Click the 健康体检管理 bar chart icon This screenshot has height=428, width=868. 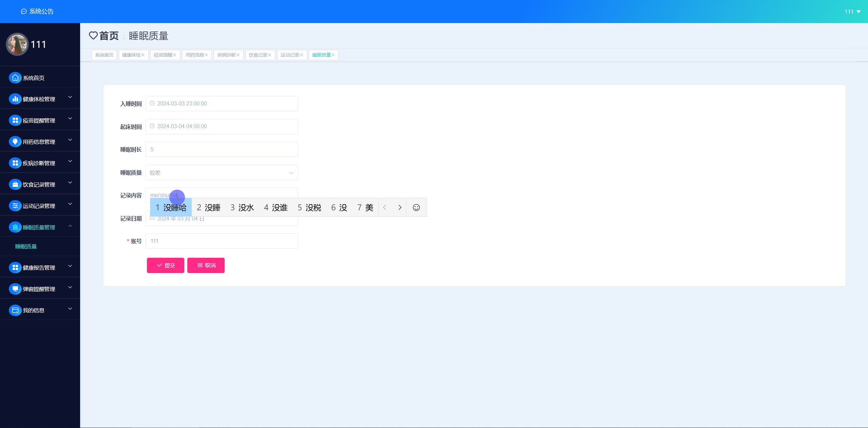(x=15, y=99)
